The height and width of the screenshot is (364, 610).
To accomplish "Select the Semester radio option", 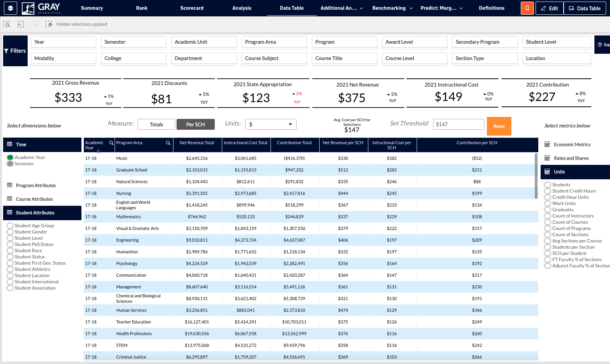I will point(10,164).
